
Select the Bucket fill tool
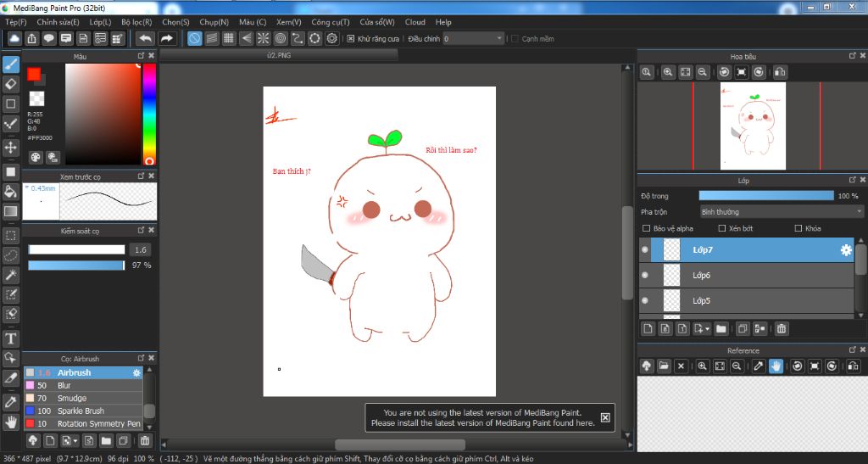point(10,192)
